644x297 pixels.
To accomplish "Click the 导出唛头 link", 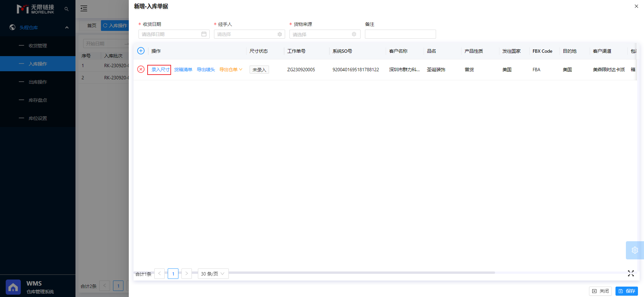I will (x=206, y=70).
